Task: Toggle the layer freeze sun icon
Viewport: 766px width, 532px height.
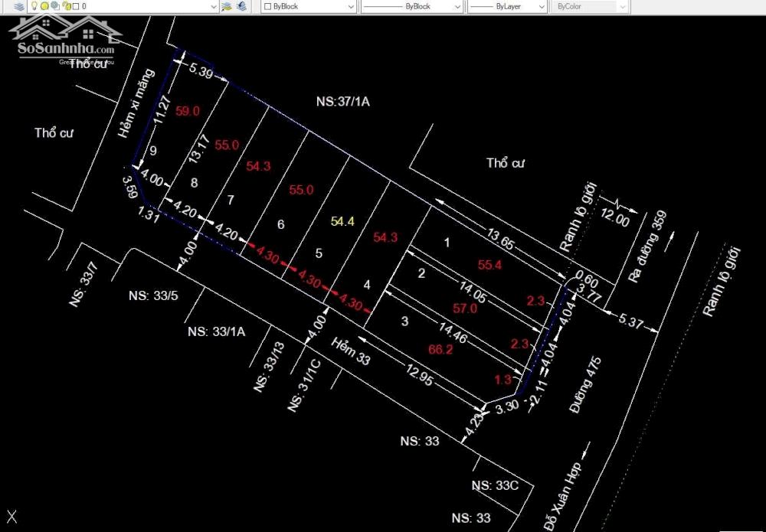Action: pos(44,6)
